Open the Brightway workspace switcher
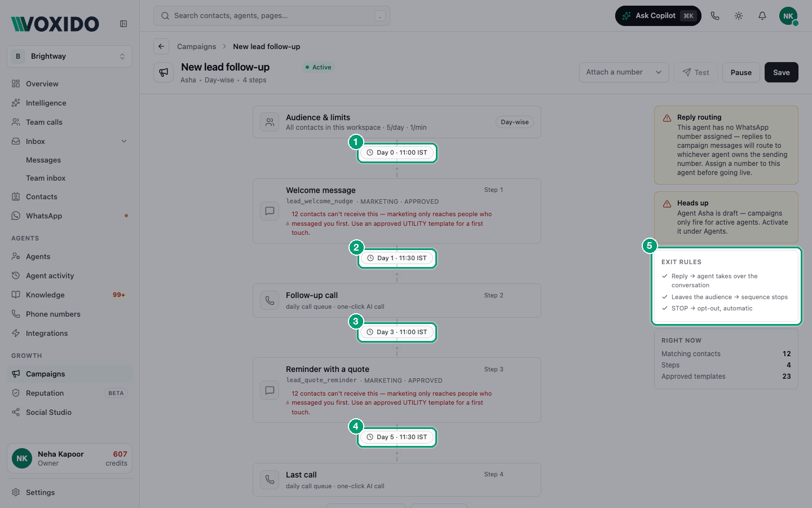The image size is (812, 508). pyautogui.click(x=69, y=56)
